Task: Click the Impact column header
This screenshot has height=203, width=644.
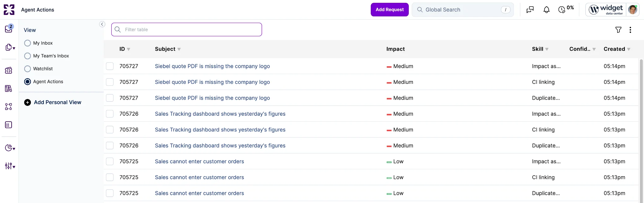Action: click(x=396, y=49)
